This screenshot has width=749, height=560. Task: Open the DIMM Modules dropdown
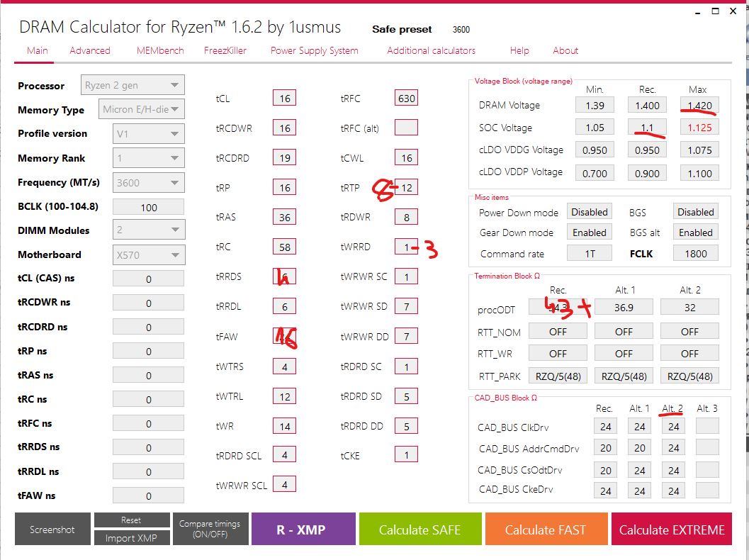click(x=149, y=230)
